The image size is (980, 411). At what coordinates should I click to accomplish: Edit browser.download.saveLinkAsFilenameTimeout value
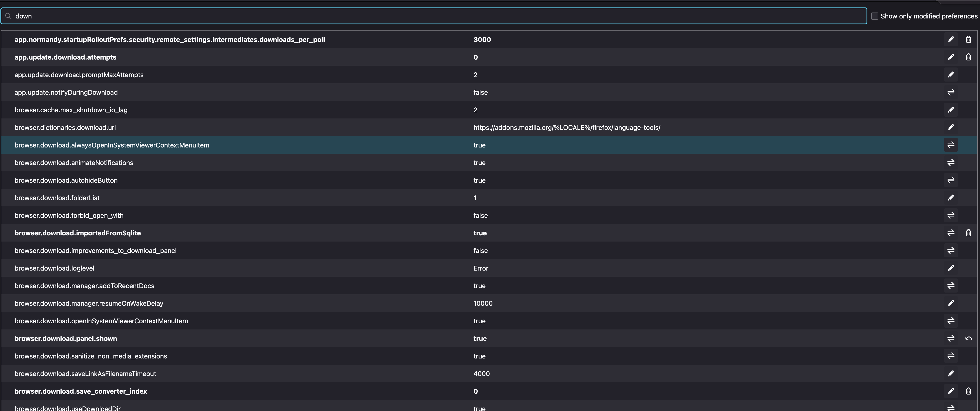click(950, 374)
